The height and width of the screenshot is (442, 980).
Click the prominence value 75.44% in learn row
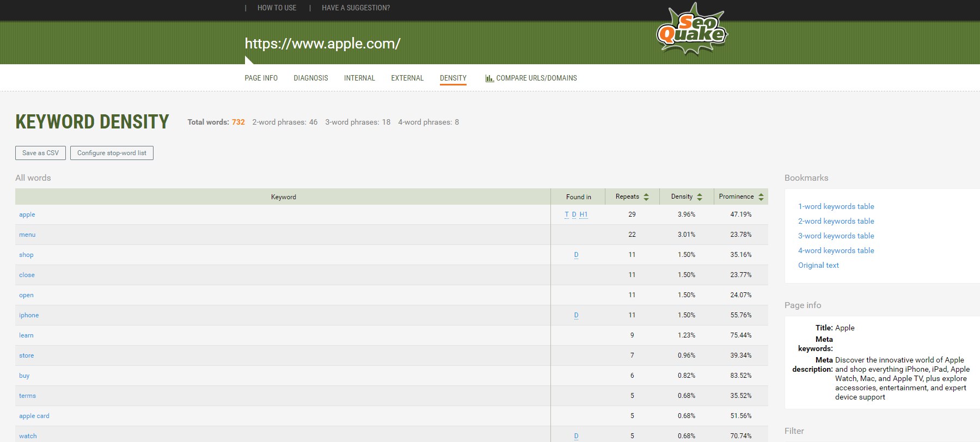coord(741,335)
